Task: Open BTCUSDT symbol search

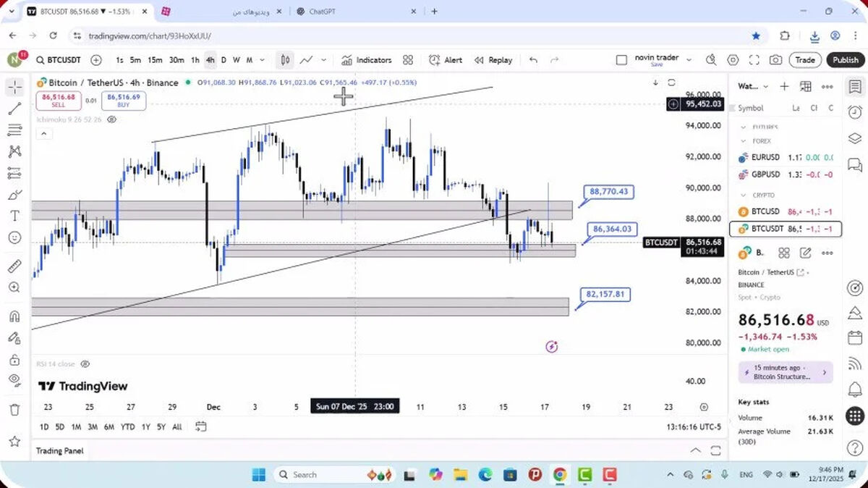Action: pyautogui.click(x=59, y=60)
